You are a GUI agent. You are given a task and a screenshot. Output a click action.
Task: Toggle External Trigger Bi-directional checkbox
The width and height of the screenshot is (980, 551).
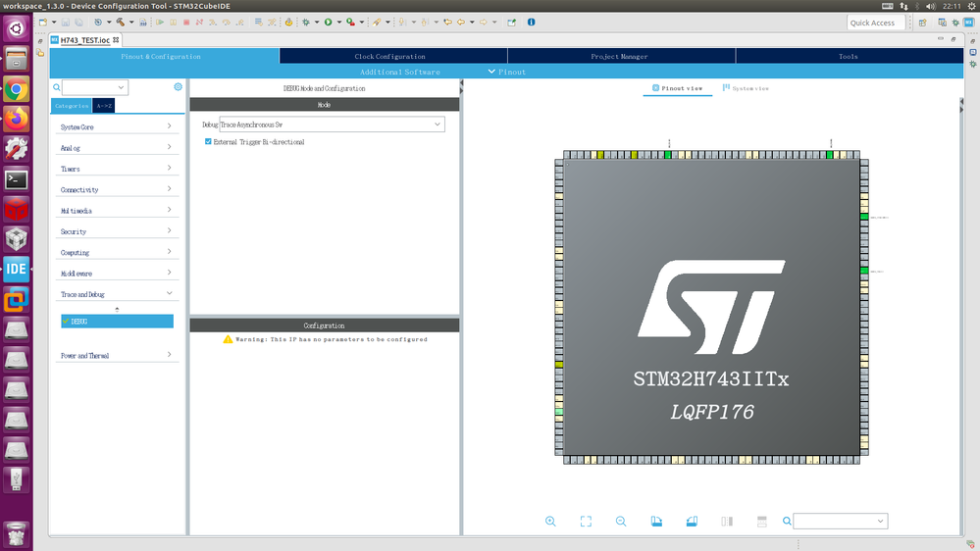[x=208, y=142]
